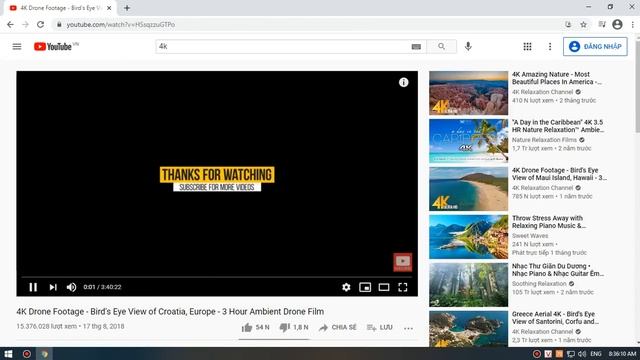Open Chrome three-dot menu
The image size is (640, 360).
tap(633, 24)
